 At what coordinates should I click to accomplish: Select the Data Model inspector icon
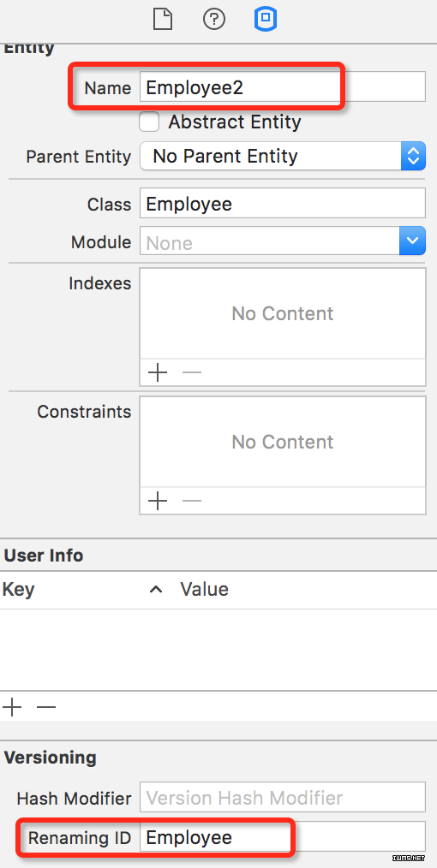tap(266, 20)
